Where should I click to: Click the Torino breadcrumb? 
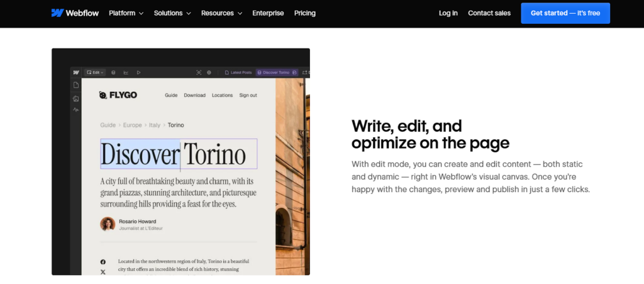176,125
